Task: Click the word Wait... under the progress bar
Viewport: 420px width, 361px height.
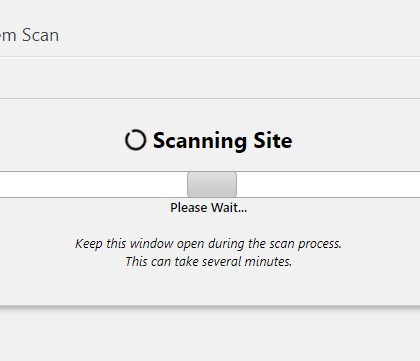Action: tap(229, 208)
